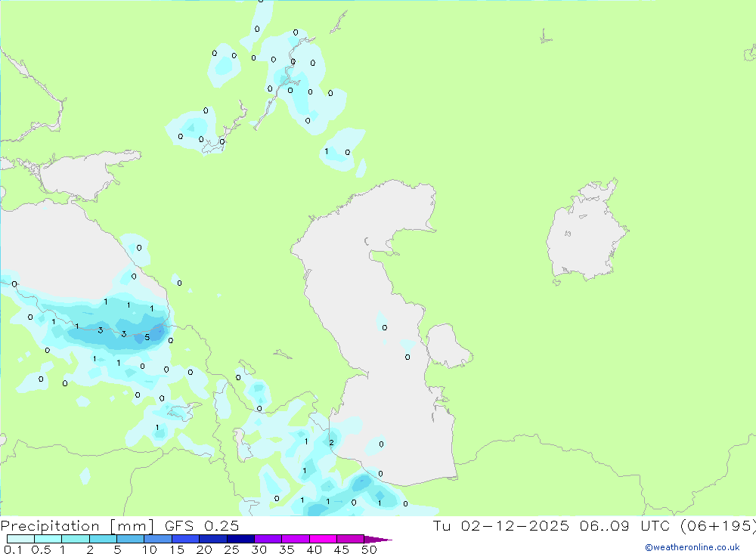Image resolution: width=756 pixels, height=554 pixels.
Task: Click the 0.1–0.5 mm legend color swatch
Action: (x=20, y=539)
